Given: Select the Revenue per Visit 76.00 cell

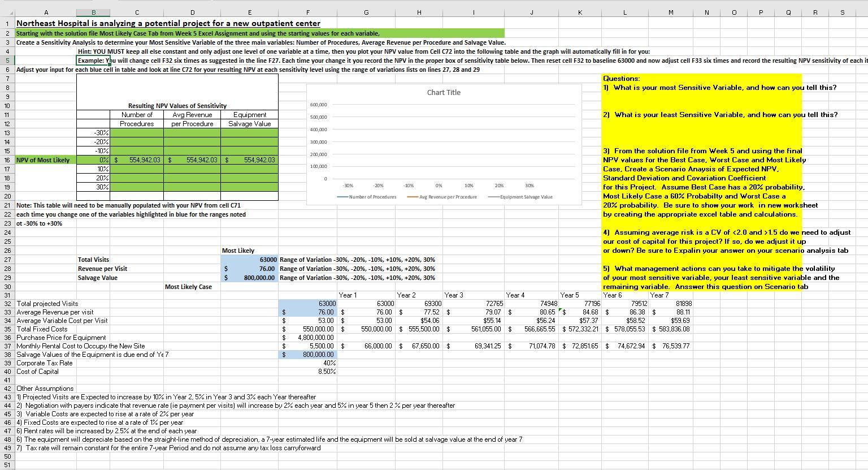Looking at the screenshot, I should tap(250, 269).
